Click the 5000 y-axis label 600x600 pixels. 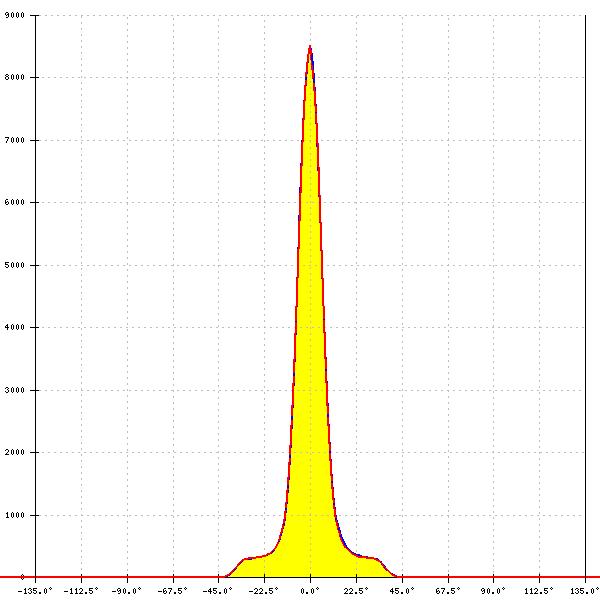point(15,265)
